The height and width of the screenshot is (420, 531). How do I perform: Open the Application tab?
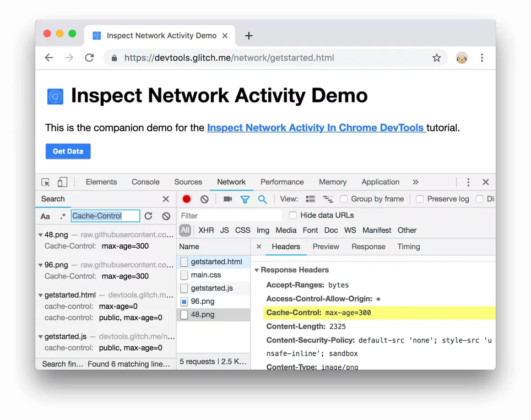pyautogui.click(x=380, y=182)
